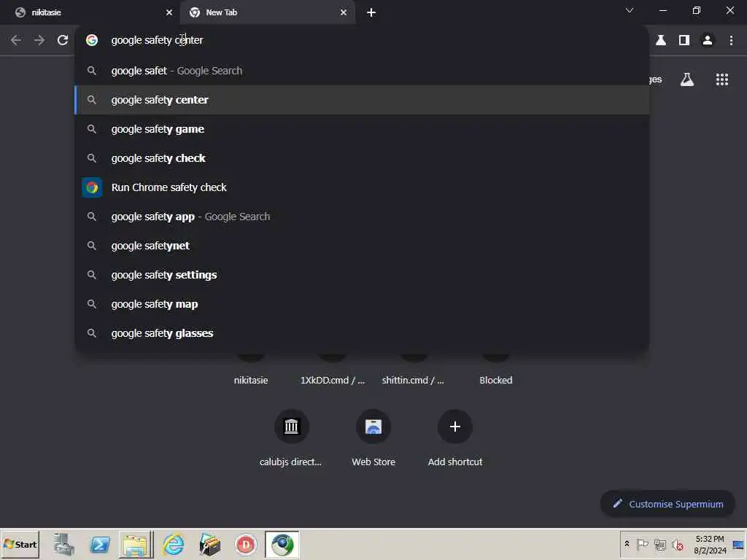Launch Internet Explorer from taskbar

(174, 544)
